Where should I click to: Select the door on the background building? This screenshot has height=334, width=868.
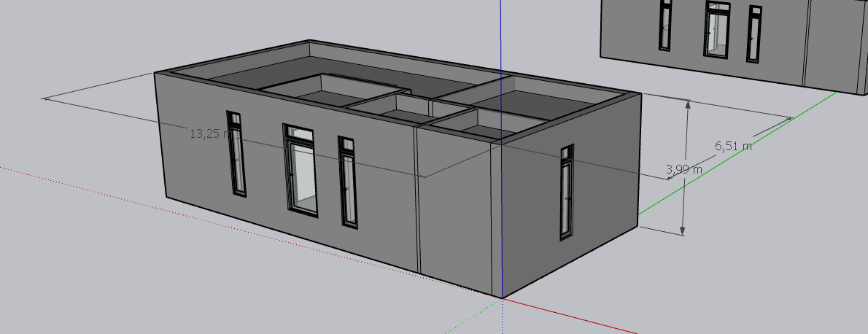[x=716, y=30]
